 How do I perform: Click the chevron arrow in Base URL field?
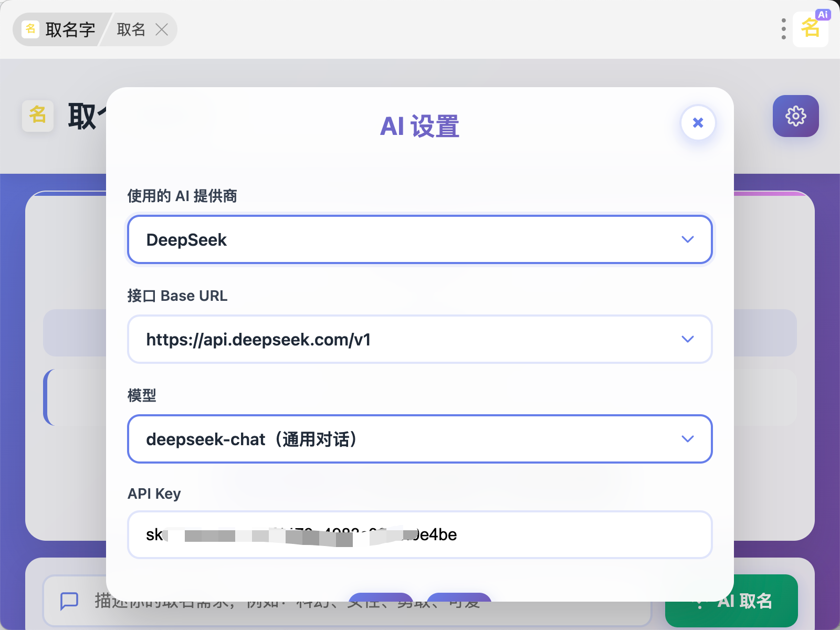[x=687, y=339]
